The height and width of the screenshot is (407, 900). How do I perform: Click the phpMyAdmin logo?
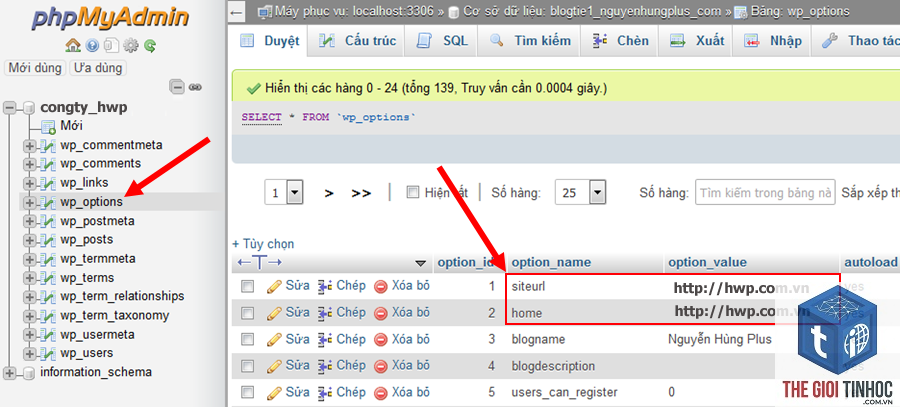[110, 17]
